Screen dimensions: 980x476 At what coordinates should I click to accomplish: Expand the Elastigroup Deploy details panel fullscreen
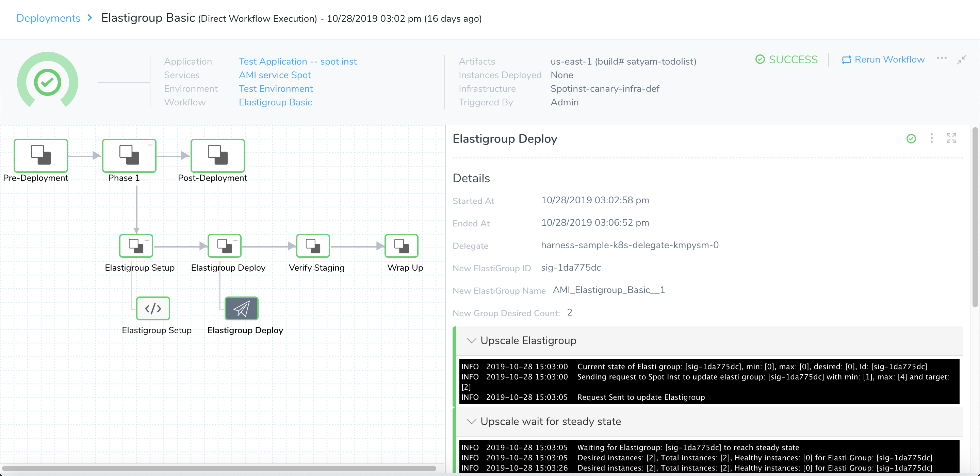pos(951,138)
